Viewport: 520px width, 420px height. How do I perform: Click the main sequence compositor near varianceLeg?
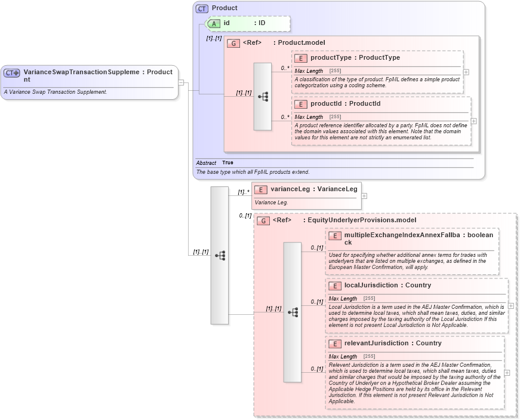[220, 255]
